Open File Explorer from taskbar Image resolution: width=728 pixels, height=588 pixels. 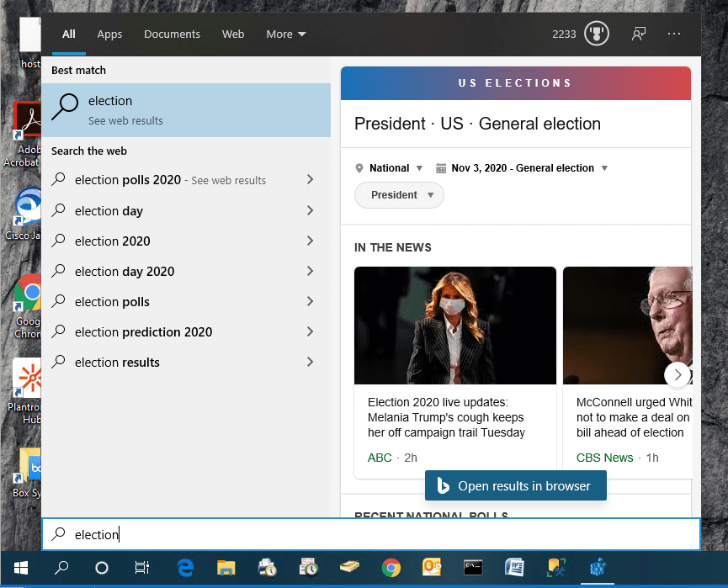(x=226, y=568)
